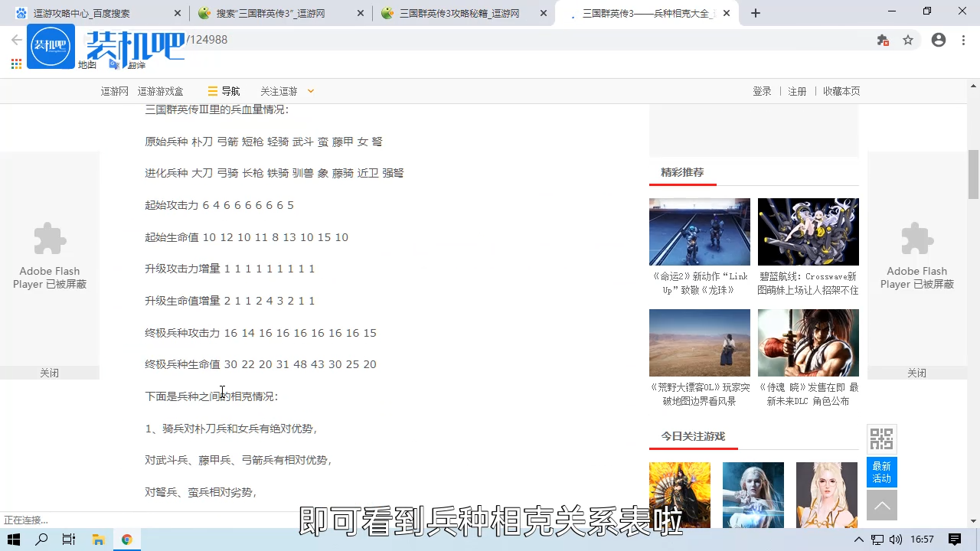Select the 逗游游戏盒 menu item

click(x=159, y=91)
